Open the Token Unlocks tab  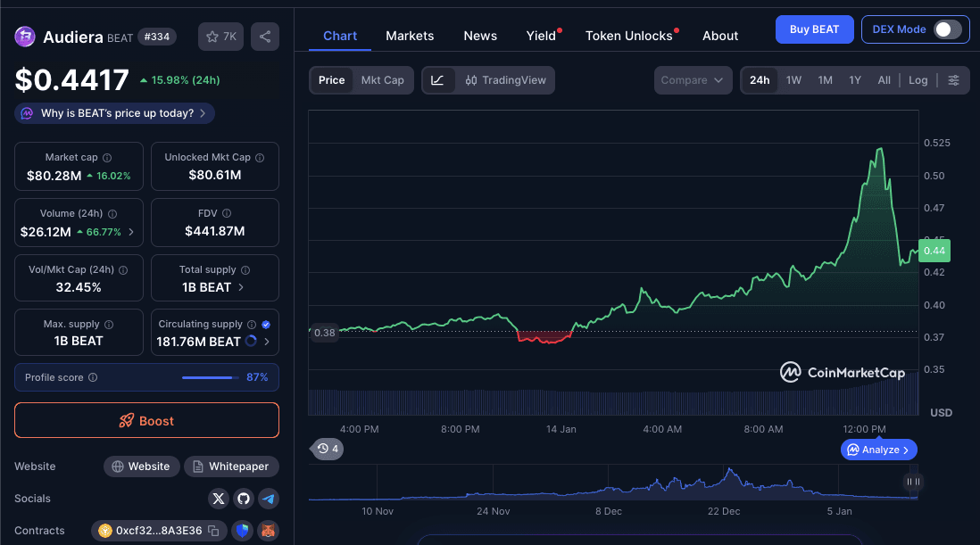coord(629,36)
